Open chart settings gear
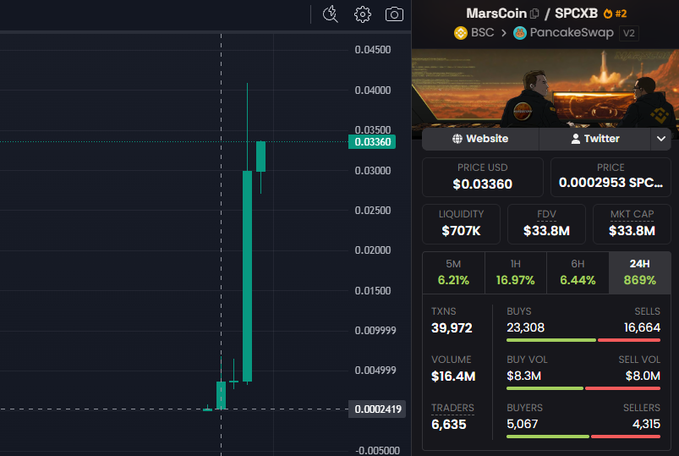679x456 pixels. point(362,14)
